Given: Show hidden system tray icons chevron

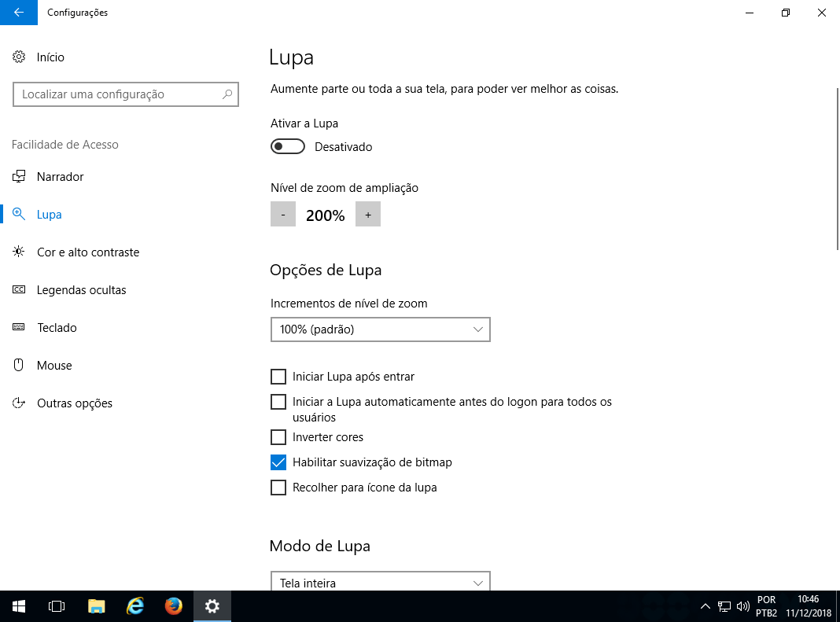Looking at the screenshot, I should tap(705, 606).
